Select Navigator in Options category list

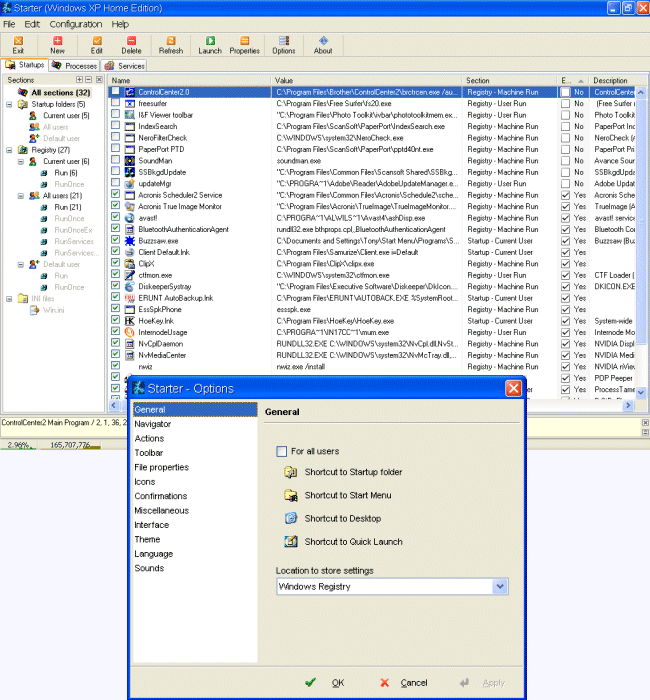(153, 424)
